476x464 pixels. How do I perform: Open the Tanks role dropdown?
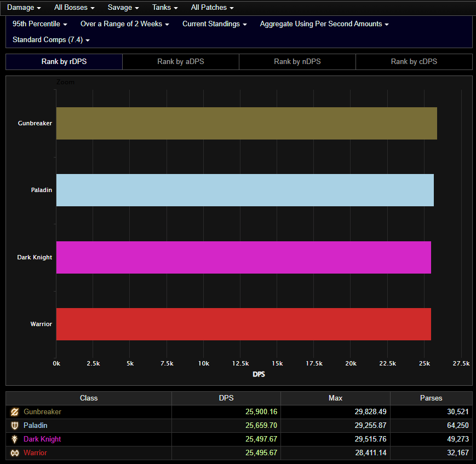point(165,8)
